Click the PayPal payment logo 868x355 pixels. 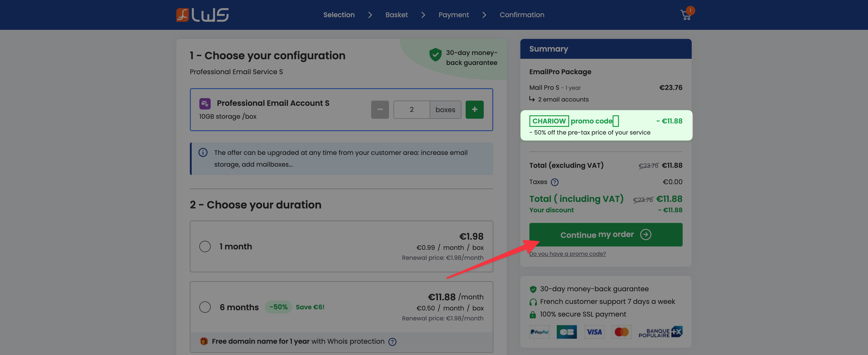(539, 332)
